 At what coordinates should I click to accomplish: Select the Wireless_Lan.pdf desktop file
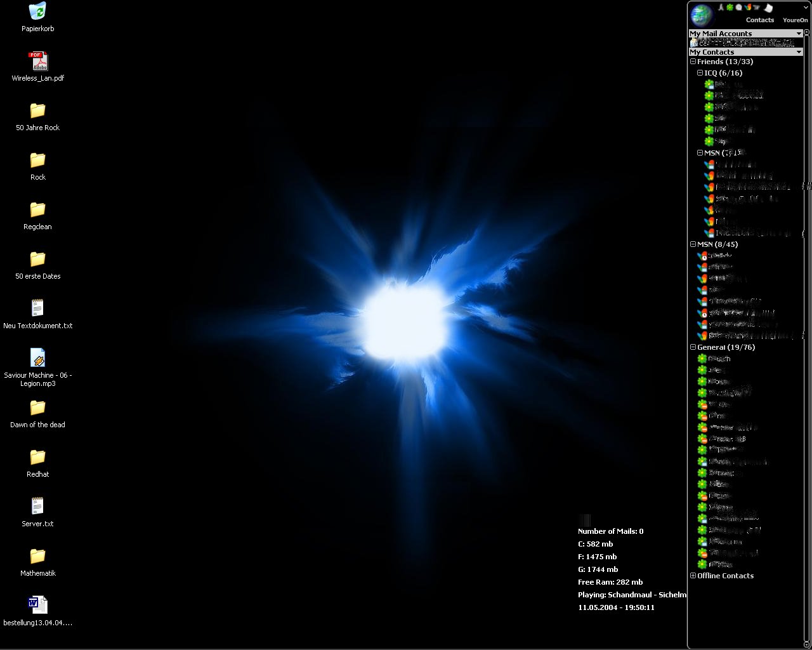37,62
